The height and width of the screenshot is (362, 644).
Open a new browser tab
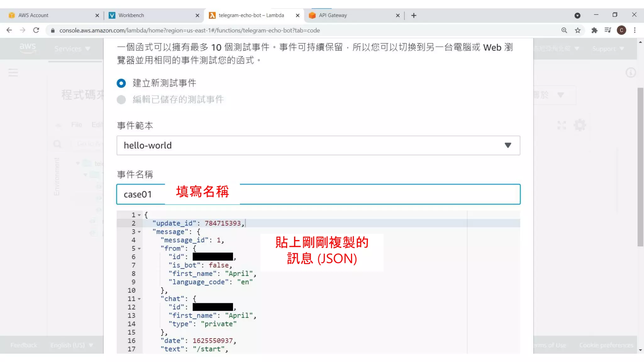point(414,15)
